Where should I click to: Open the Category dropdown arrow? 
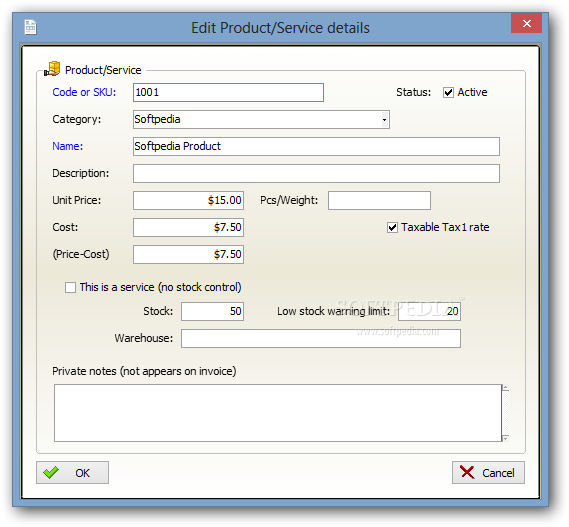tap(384, 119)
